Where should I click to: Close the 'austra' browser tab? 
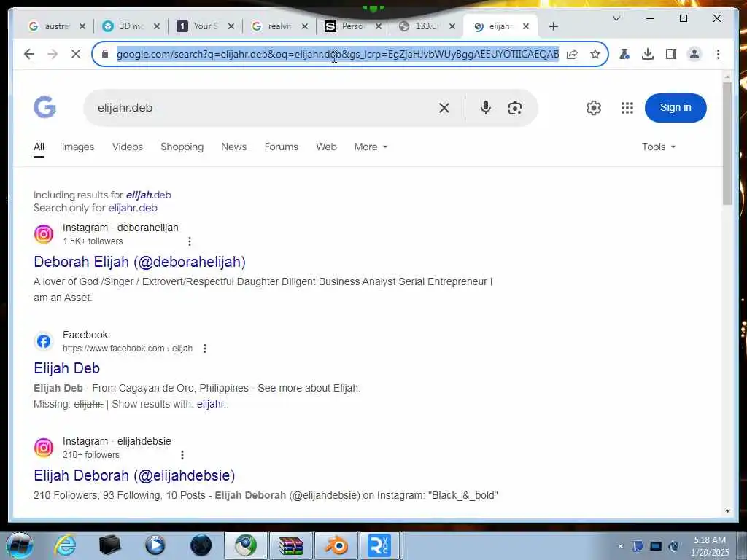[82, 27]
